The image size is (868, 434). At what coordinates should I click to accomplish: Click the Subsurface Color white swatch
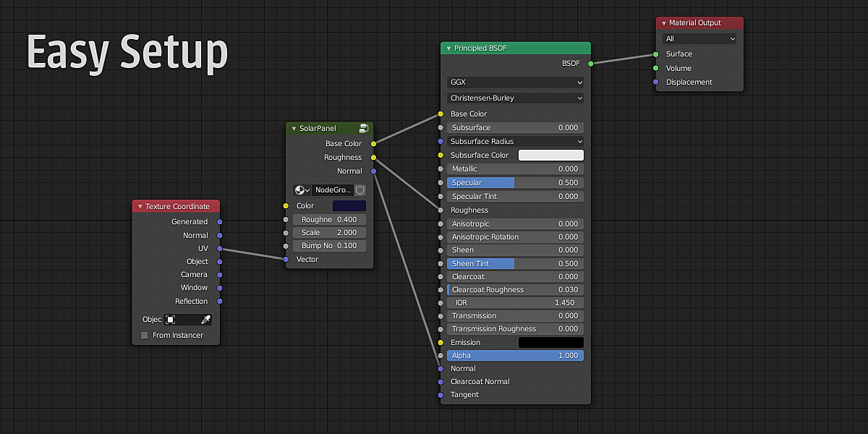(550, 156)
